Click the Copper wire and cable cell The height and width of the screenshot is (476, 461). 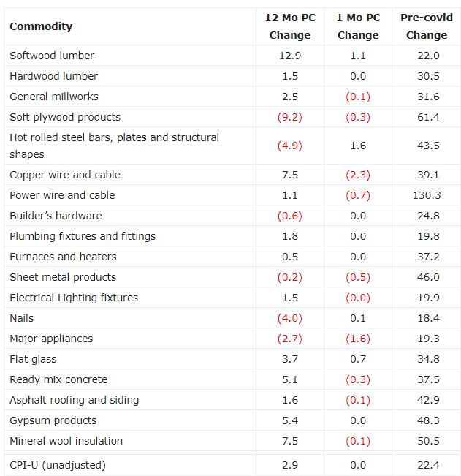65,175
